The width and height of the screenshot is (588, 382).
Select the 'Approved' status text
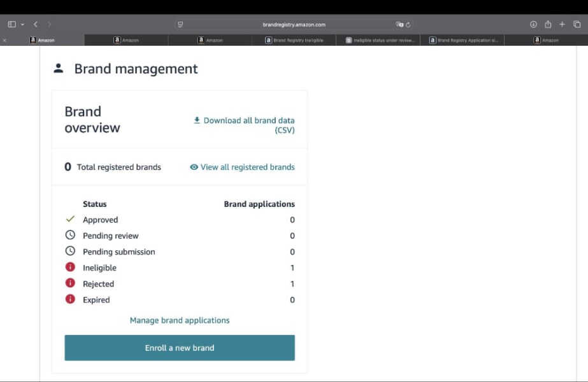tap(100, 220)
